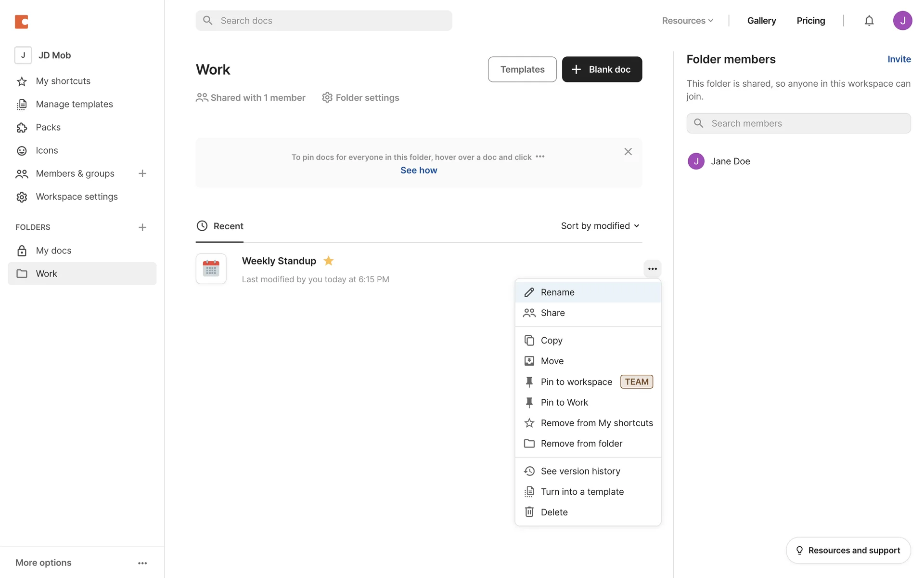The image size is (924, 578).
Task: Click plus icon next to Members & groups
Action: pos(142,173)
